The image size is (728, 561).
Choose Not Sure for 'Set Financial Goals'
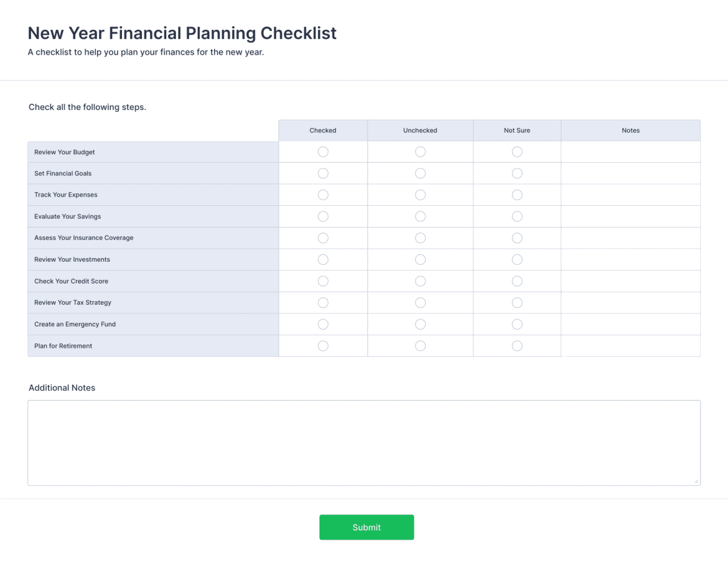click(x=517, y=173)
